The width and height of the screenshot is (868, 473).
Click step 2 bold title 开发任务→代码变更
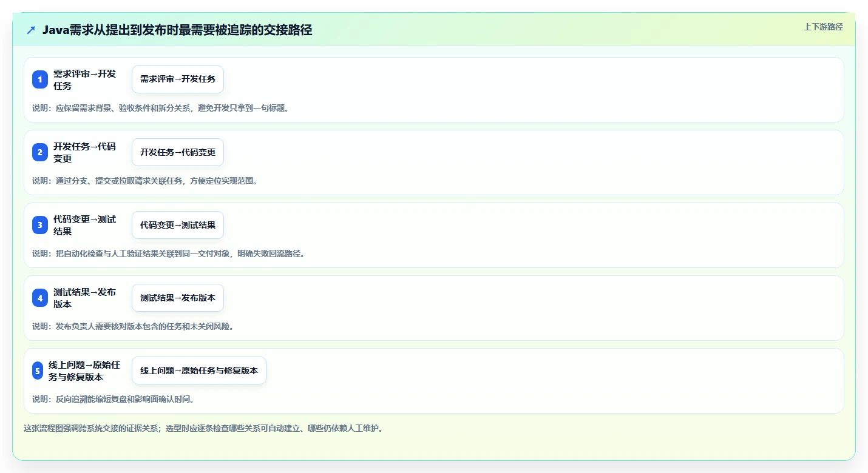(84, 152)
